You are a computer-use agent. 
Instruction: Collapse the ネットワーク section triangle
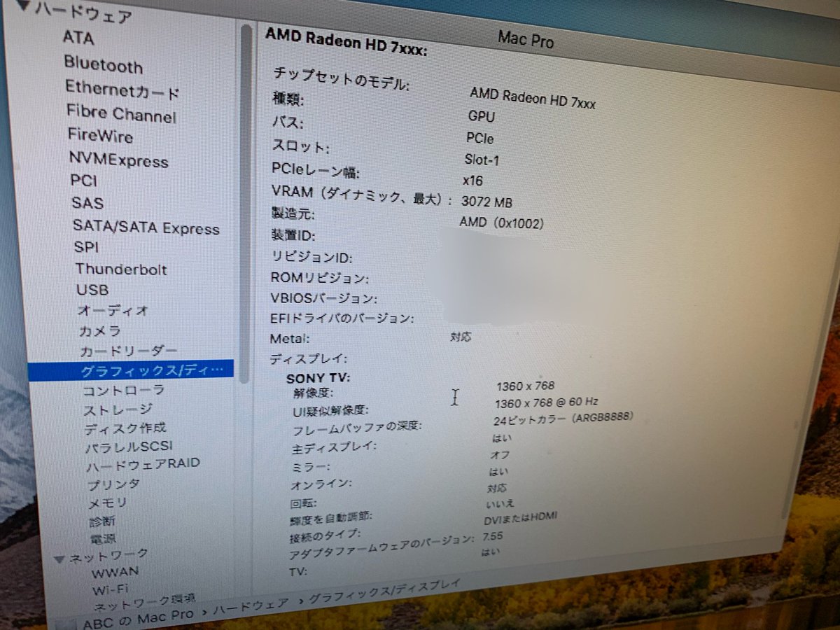[60, 559]
